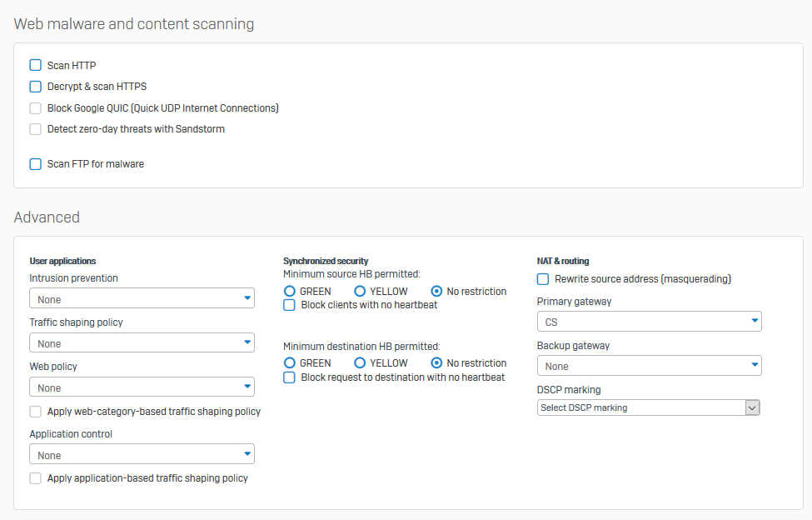Enable Detect zero-day threats with Sandstorm
This screenshot has height=520, width=812.
[36, 129]
